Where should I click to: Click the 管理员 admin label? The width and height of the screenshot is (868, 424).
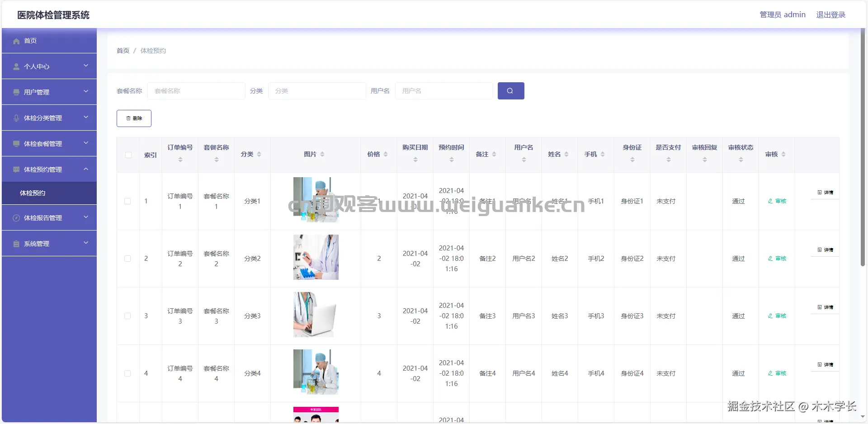pyautogui.click(x=783, y=15)
